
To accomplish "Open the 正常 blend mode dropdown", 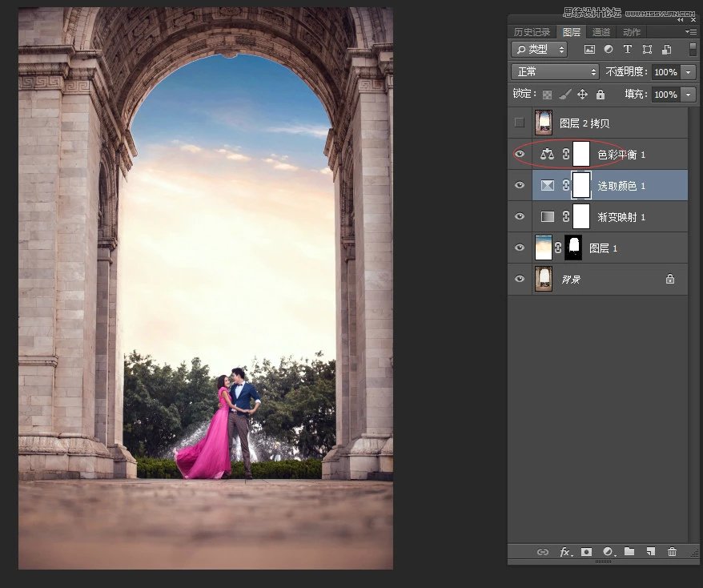I will pos(555,72).
